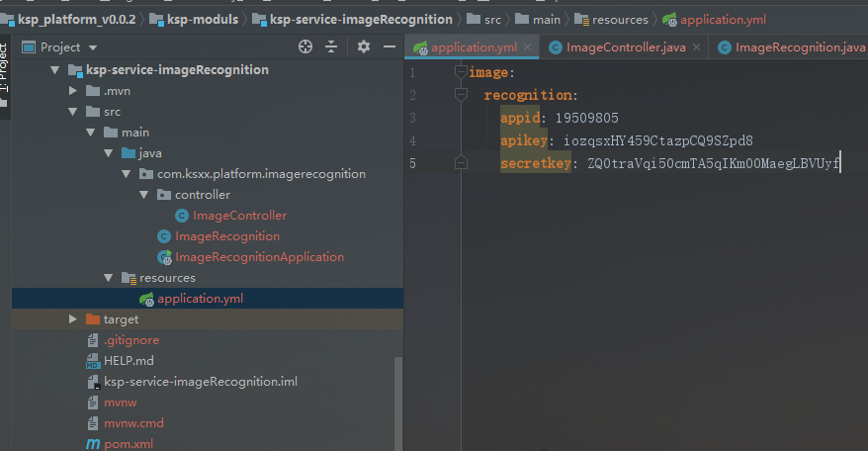The height and width of the screenshot is (451, 868).
Task: Click the .mvn folder icon
Action: [x=93, y=91]
